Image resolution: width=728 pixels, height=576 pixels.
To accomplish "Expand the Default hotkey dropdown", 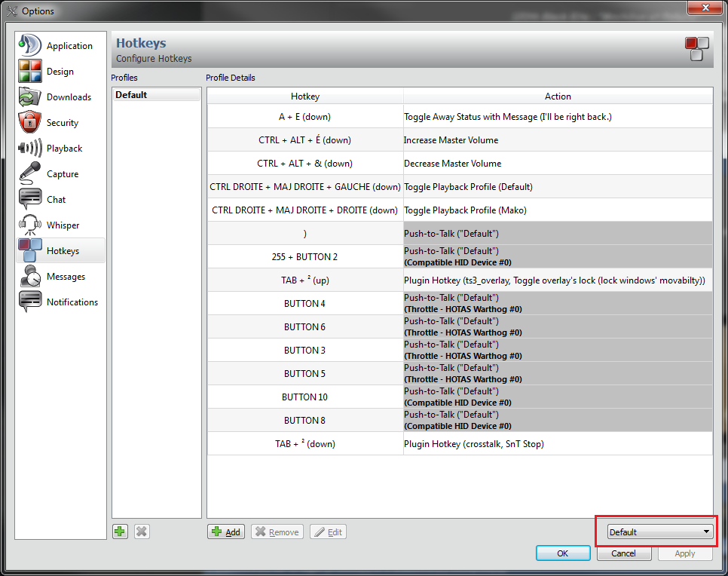I will (x=660, y=532).
